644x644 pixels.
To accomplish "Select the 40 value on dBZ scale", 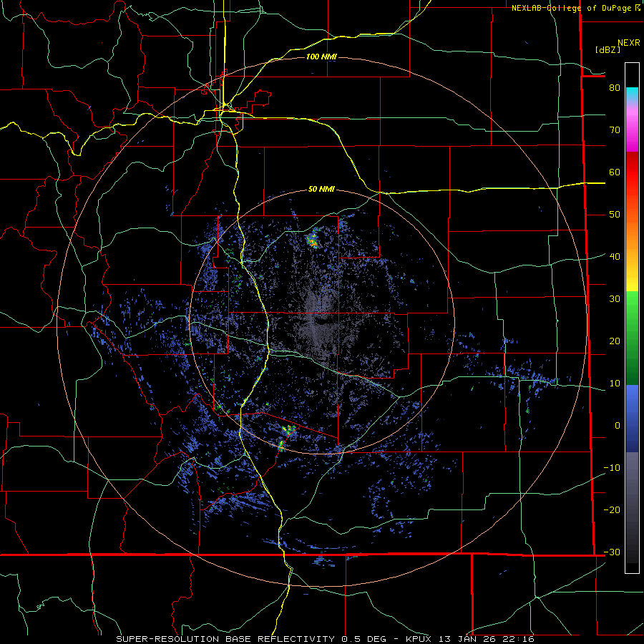I will (615, 256).
